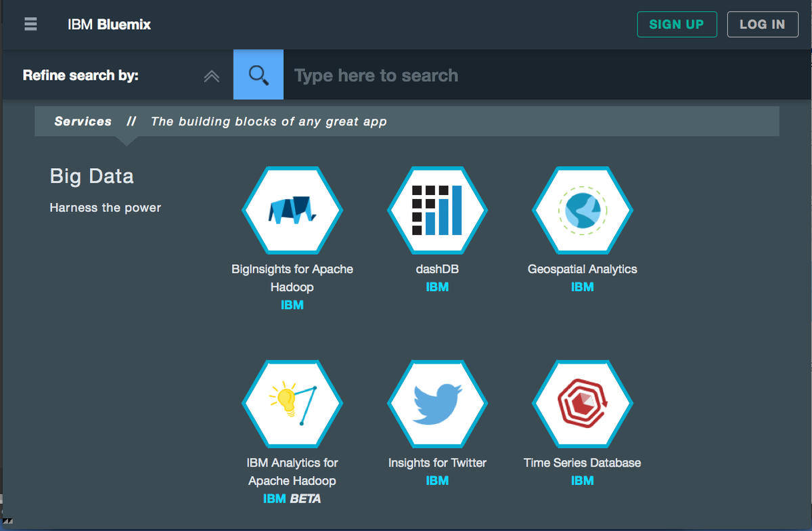Click the Time Series Database service name

(583, 463)
